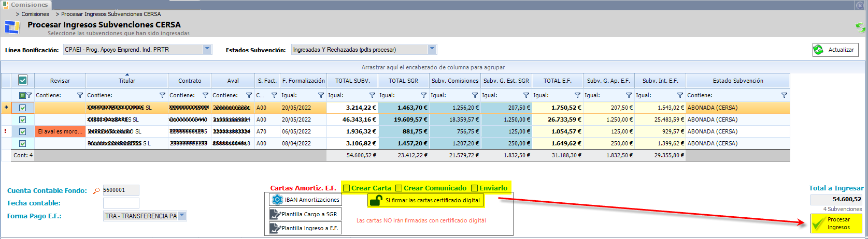Focus the Cuenta Contable Fondo field 5600001
The height and width of the screenshot is (239, 868).
point(121,190)
